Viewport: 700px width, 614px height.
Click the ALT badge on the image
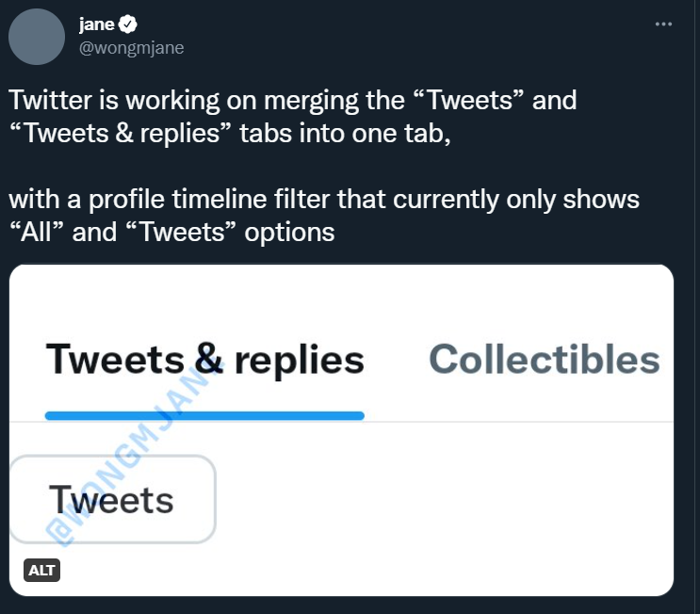point(41,570)
